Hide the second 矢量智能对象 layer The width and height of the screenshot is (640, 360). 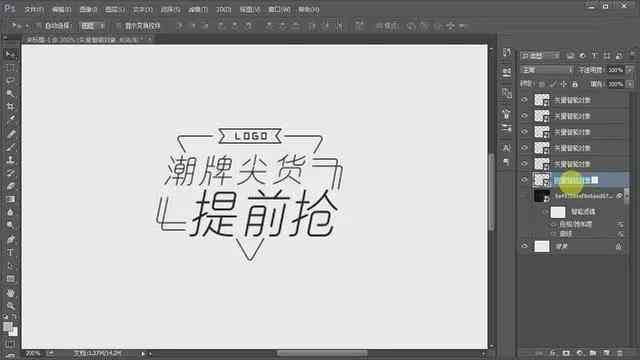coord(524,116)
